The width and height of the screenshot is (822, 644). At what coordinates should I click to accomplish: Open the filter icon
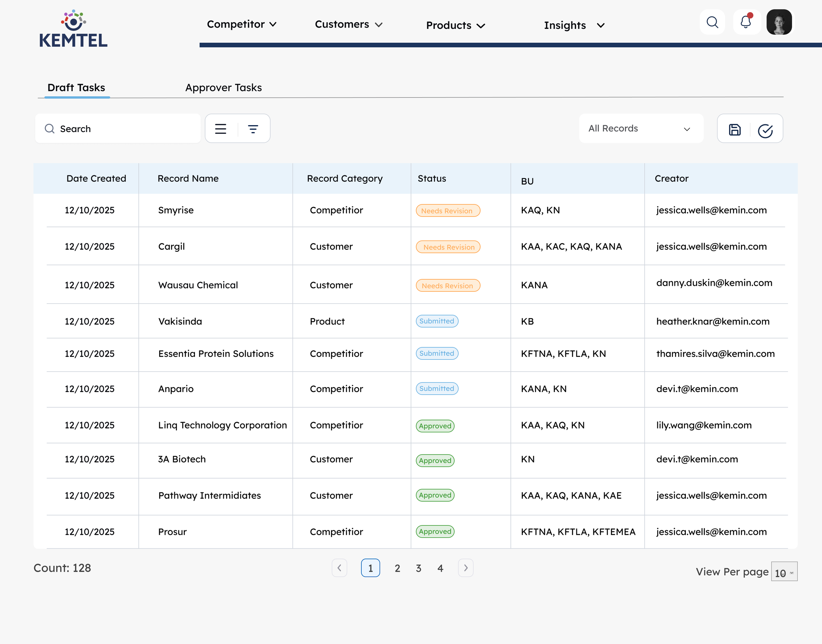pyautogui.click(x=253, y=129)
